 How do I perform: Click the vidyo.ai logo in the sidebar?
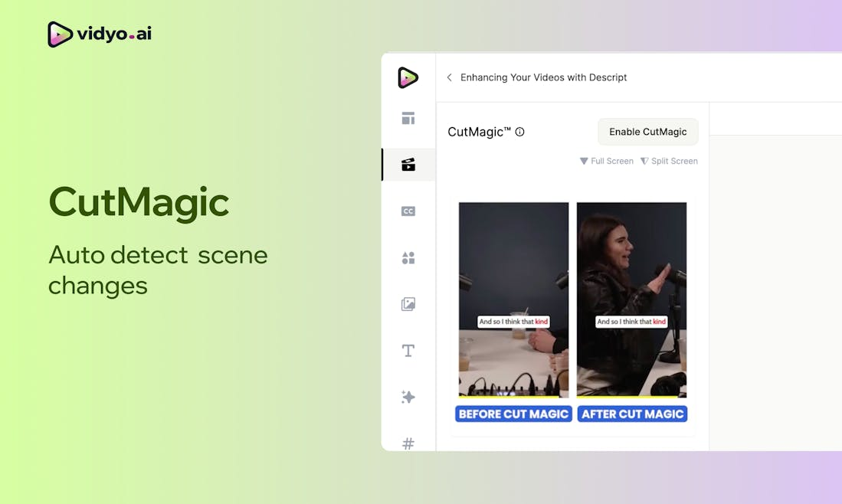click(408, 78)
